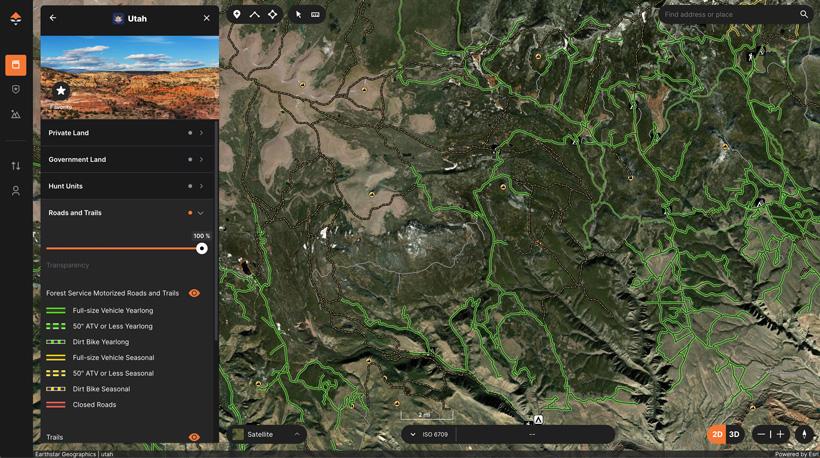Select the map layers sidebar icon

16,65
